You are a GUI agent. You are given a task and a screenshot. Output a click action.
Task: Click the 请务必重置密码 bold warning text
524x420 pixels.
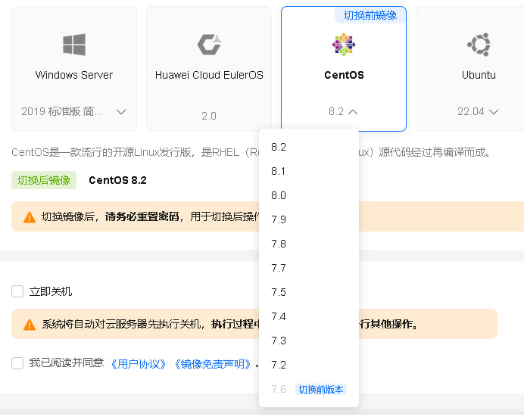coord(142,216)
